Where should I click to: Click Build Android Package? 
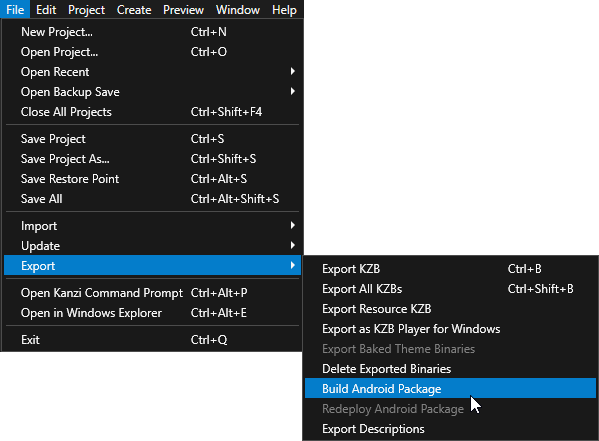(x=450, y=388)
